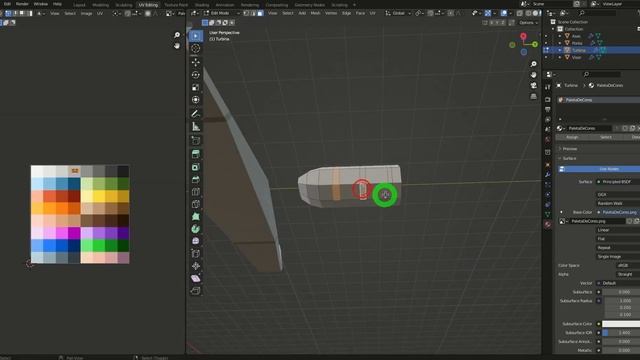Screen dimensions: 640x360
Task: Open the Layout workspace tab
Action: (79, 5)
